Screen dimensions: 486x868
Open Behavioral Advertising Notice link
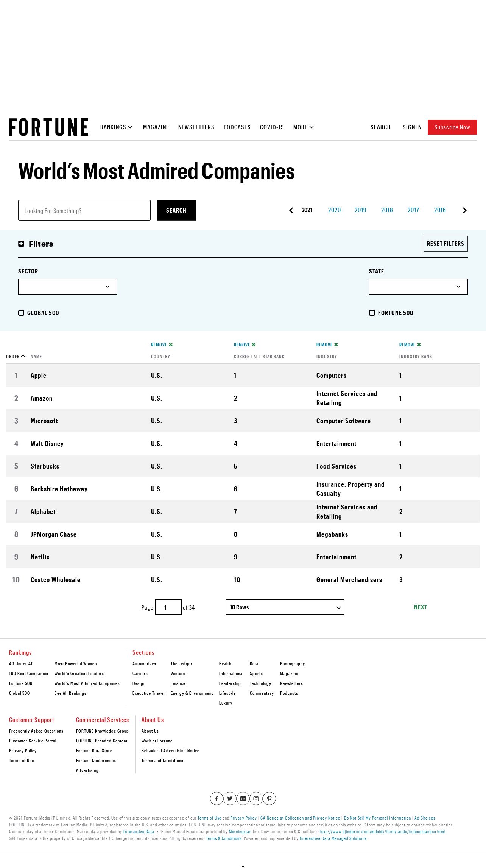click(170, 751)
